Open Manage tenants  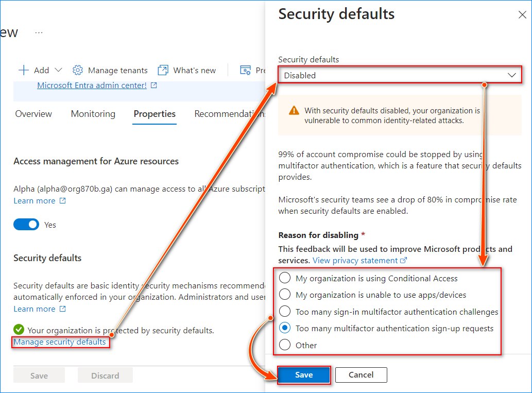coord(118,70)
